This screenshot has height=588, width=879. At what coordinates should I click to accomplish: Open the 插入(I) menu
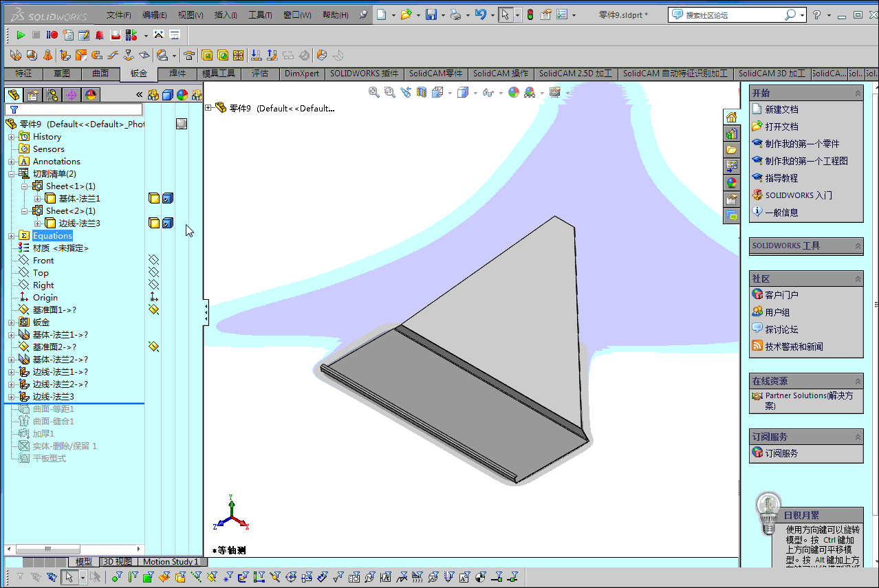coord(226,14)
